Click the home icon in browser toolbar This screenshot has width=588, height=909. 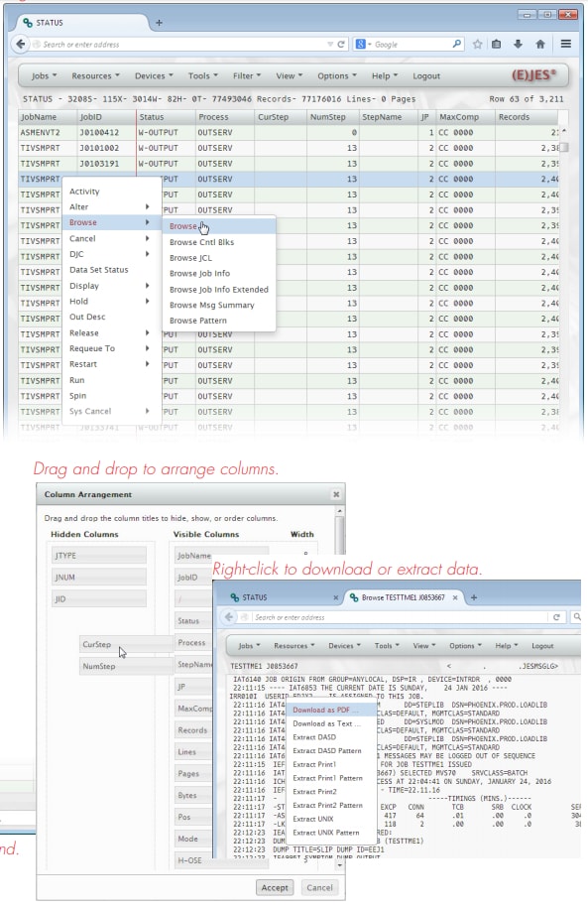click(540, 44)
